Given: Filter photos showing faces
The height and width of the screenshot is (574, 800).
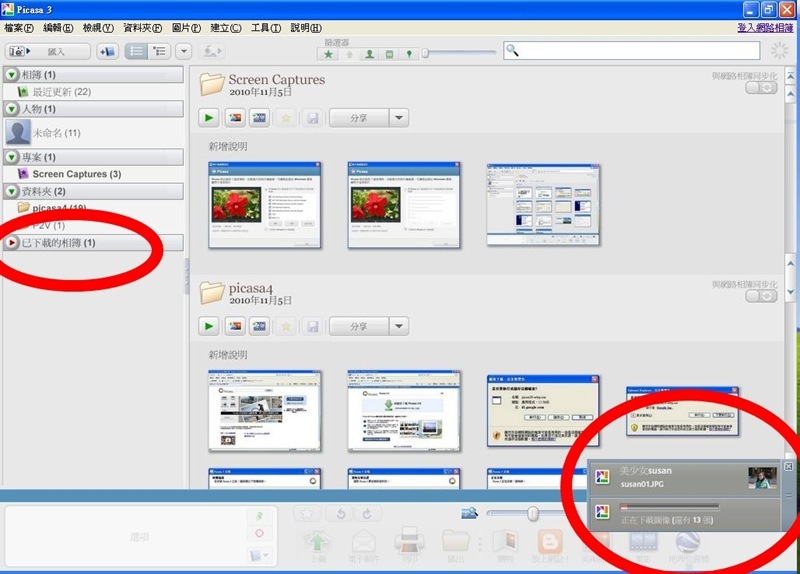Looking at the screenshot, I should coord(369,53).
